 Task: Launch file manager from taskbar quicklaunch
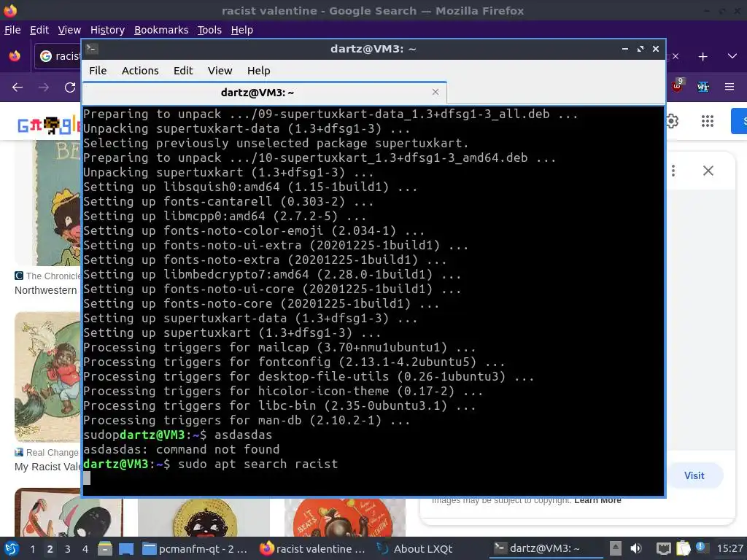coord(105,548)
